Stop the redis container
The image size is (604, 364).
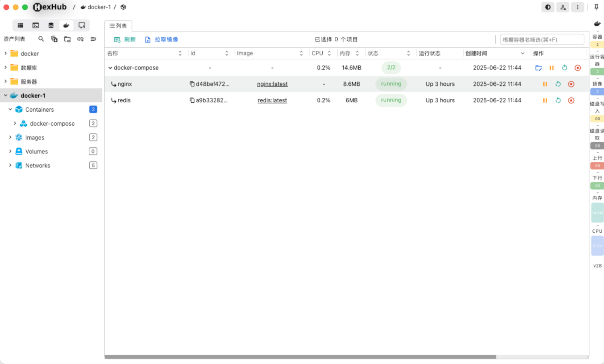pyautogui.click(x=571, y=100)
